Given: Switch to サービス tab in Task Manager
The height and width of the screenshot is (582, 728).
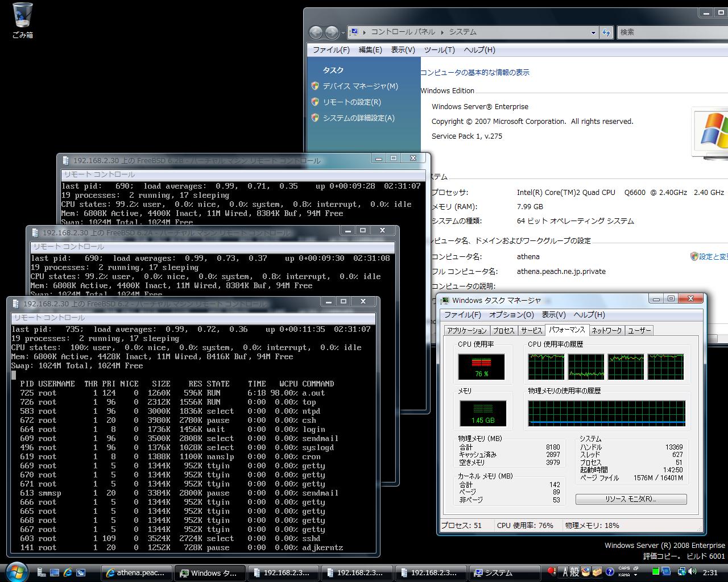Looking at the screenshot, I should coord(531,330).
